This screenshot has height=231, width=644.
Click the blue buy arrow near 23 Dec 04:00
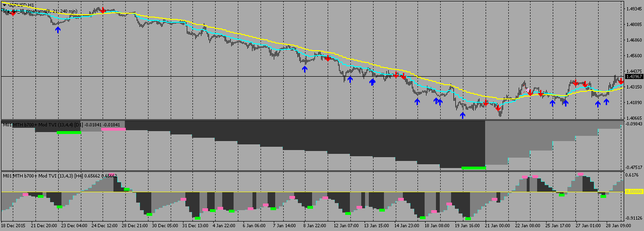point(58,29)
